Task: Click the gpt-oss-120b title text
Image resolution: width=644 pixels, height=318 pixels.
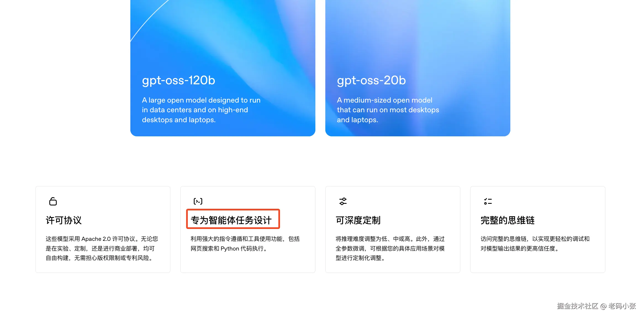Action: point(178,80)
